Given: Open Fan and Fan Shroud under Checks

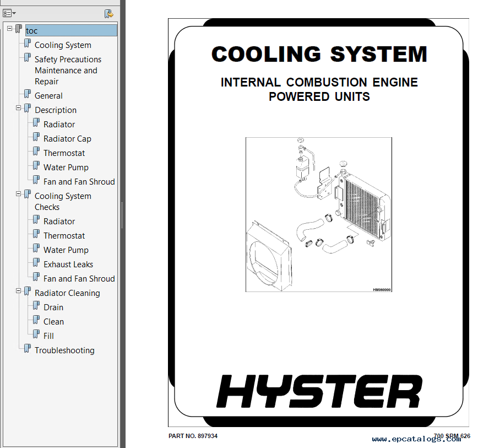Looking at the screenshot, I should (x=79, y=279).
